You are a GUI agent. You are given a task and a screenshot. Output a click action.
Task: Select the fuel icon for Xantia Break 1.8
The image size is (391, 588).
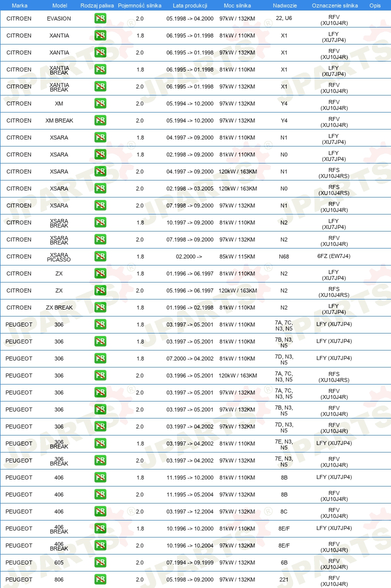tap(100, 69)
